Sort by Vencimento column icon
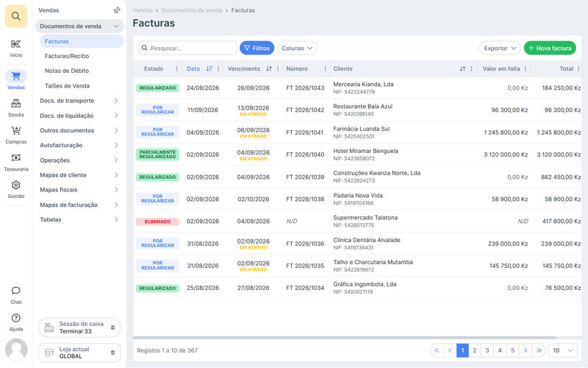Viewport: 588px width, 368px height. point(269,68)
